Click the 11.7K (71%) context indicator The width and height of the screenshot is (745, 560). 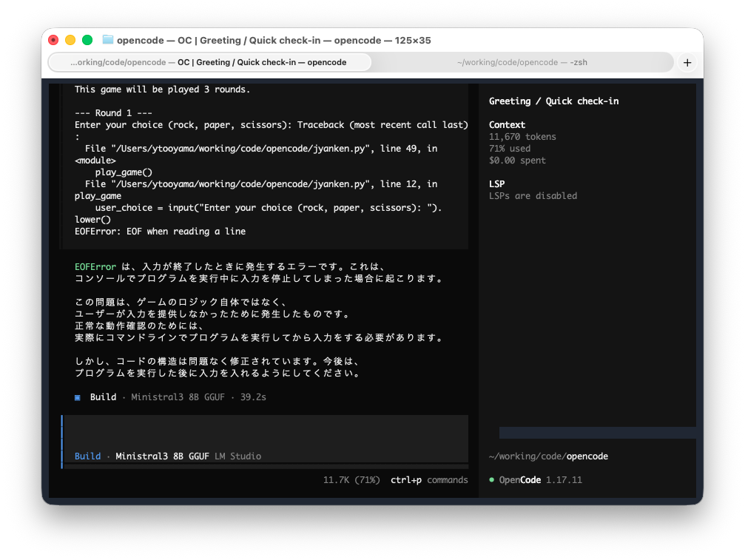351,479
